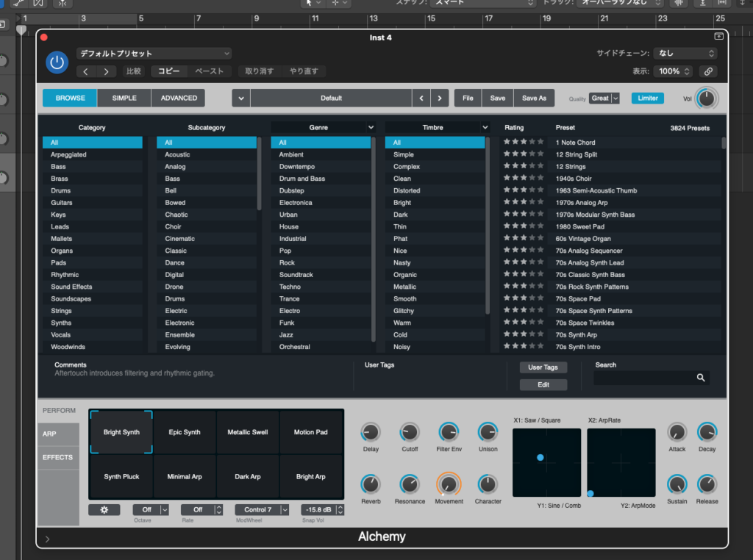Click the Save As button
The width and height of the screenshot is (753, 560).
click(x=534, y=98)
